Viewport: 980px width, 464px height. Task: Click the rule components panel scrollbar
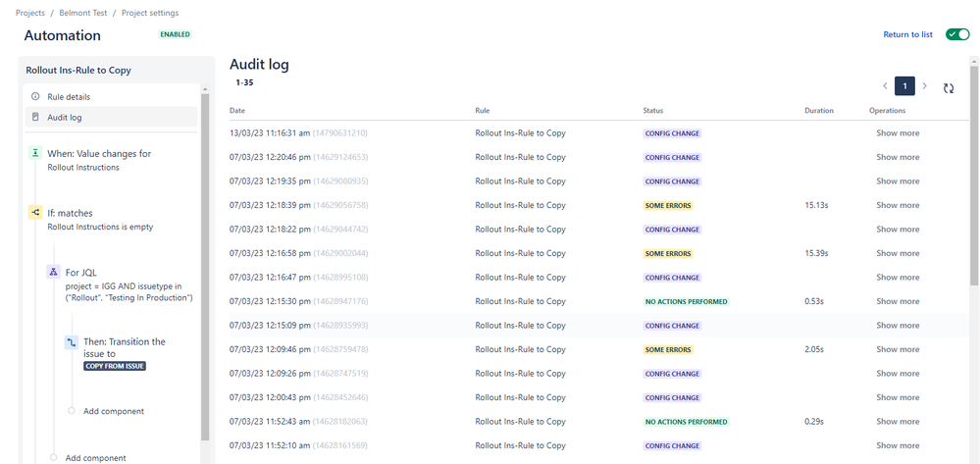(205, 266)
